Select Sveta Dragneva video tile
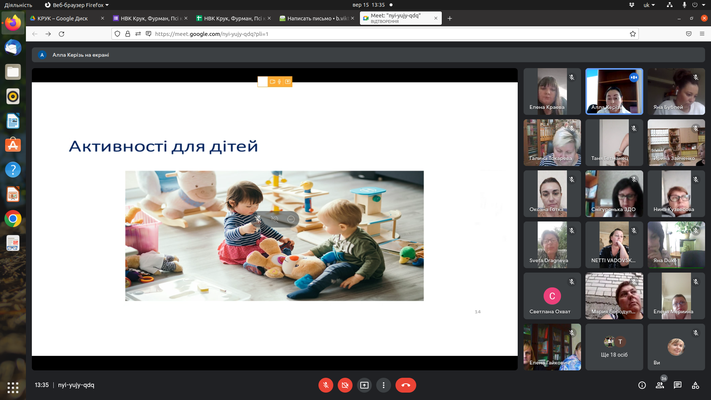 pyautogui.click(x=552, y=245)
